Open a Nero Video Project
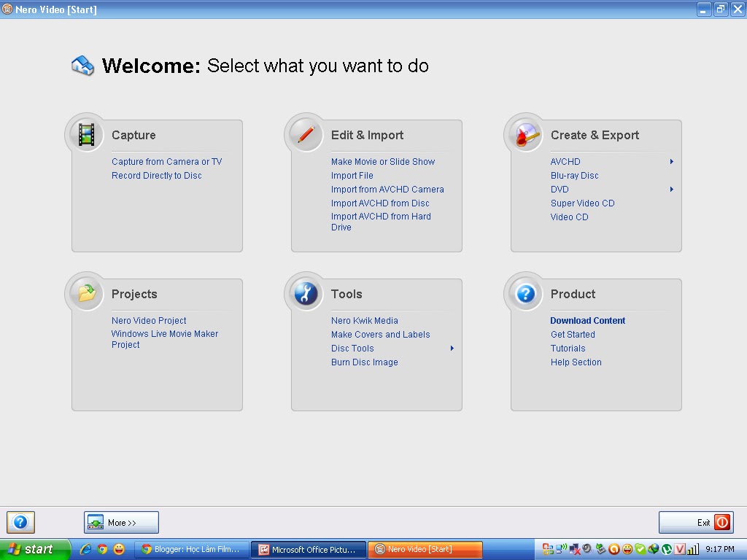Viewport: 747px width, 560px height. pyautogui.click(x=149, y=321)
